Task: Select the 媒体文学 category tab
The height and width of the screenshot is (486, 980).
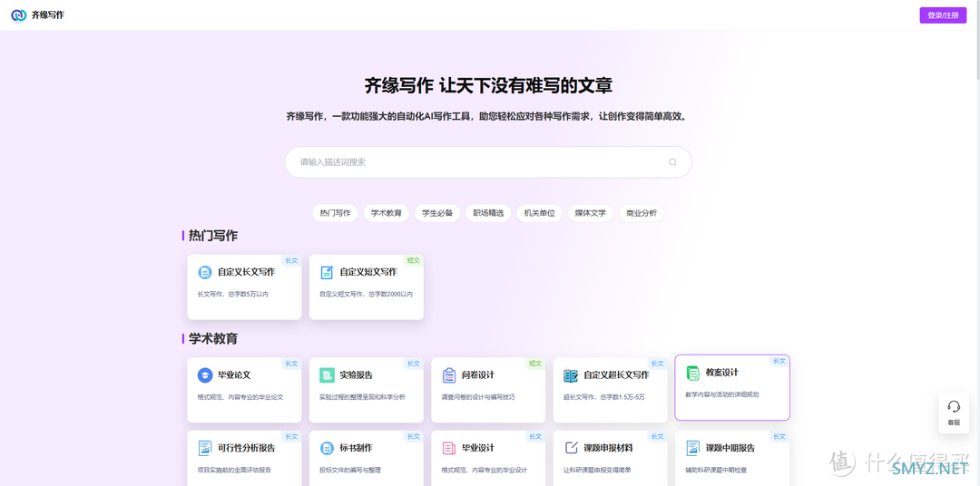Action: [x=591, y=213]
